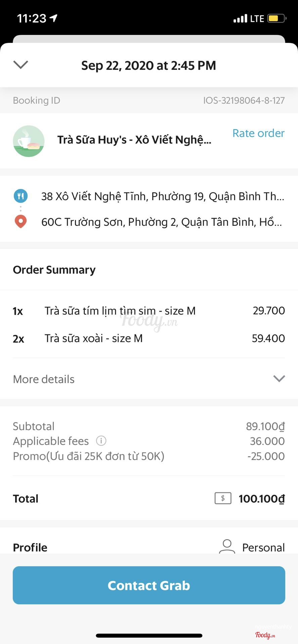This screenshot has width=298, height=644.
Task: Tap the Personal profile person icon
Action: tap(227, 547)
